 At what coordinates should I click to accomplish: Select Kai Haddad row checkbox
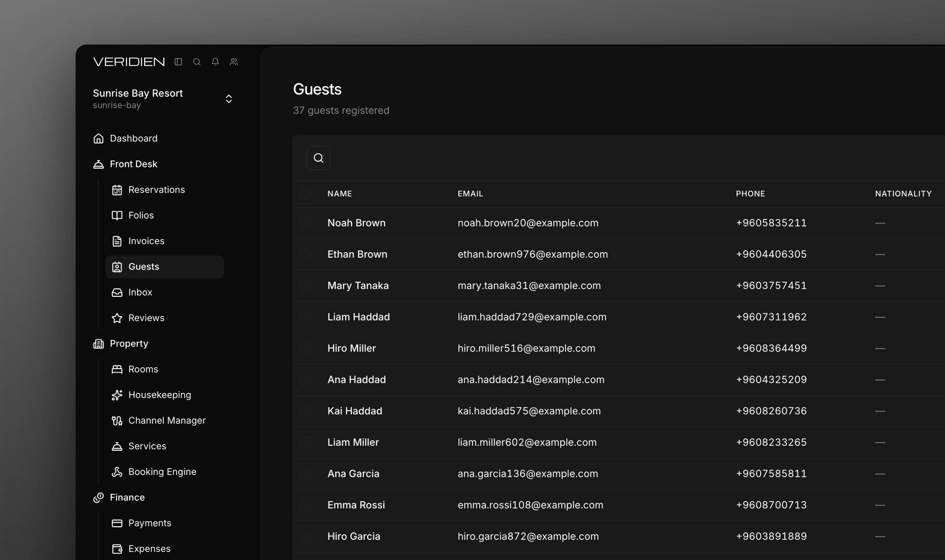click(x=304, y=411)
